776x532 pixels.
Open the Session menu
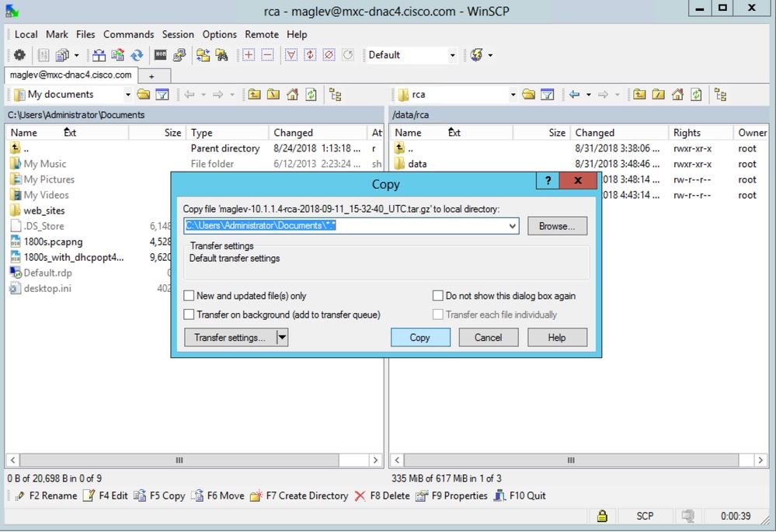[x=178, y=34]
